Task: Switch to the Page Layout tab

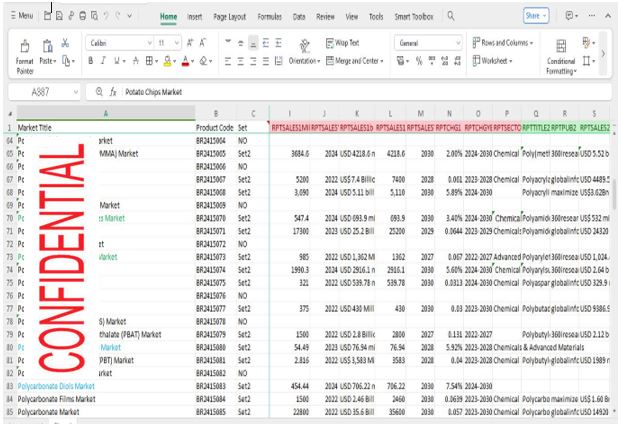Action: click(230, 17)
